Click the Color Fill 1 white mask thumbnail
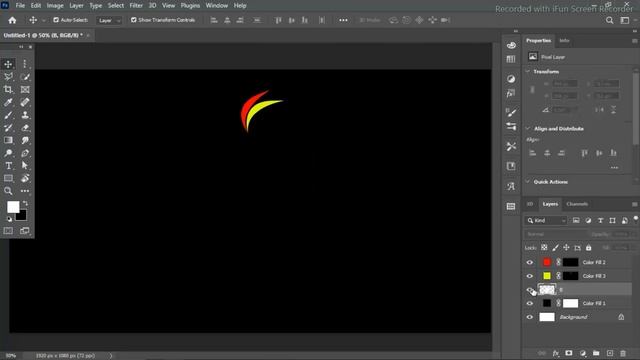The height and width of the screenshot is (360, 640). tap(570, 303)
